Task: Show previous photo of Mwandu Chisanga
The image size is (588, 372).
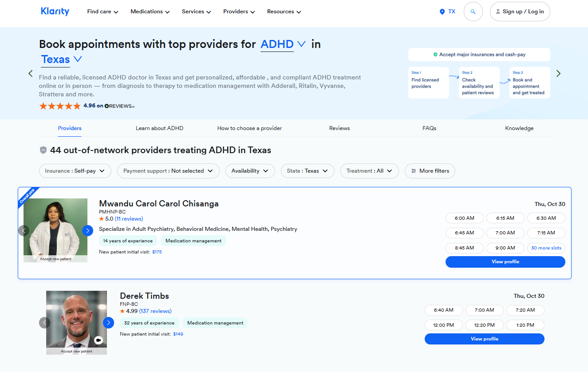Action: pos(24,230)
